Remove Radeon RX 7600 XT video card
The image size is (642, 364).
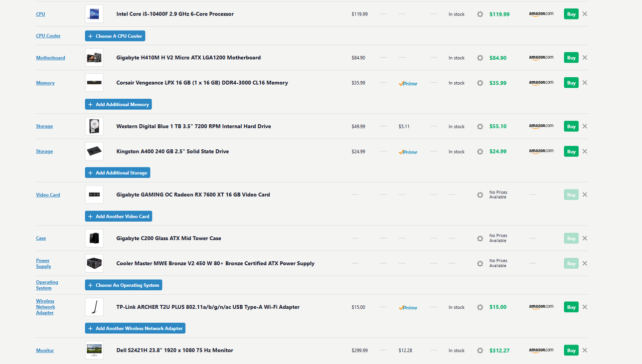point(585,195)
